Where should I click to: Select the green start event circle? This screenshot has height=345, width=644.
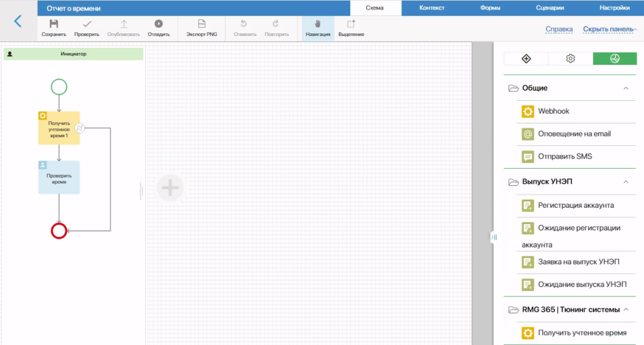click(x=59, y=87)
